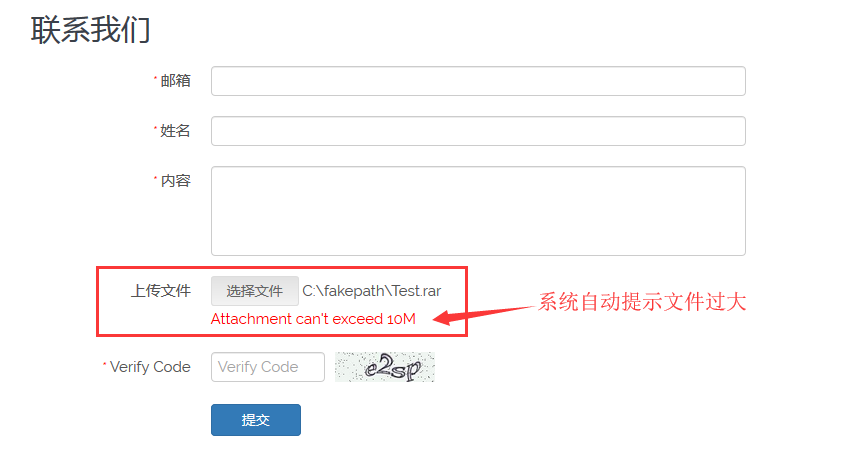Screen dimensions: 850x451
Task: Click the Verify Code label text
Action: pyautogui.click(x=150, y=367)
